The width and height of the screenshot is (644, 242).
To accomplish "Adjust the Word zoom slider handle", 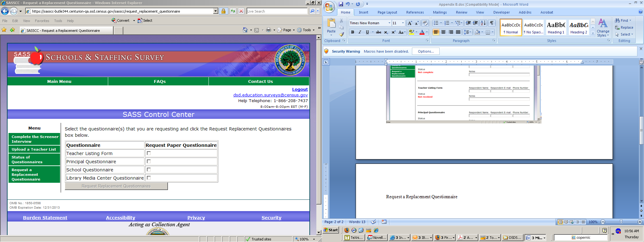I will click(x=621, y=222).
